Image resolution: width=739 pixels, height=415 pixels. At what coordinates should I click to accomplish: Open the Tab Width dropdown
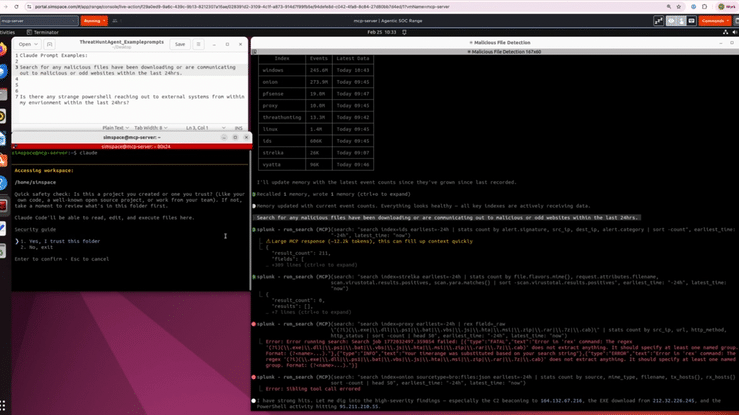151,128
